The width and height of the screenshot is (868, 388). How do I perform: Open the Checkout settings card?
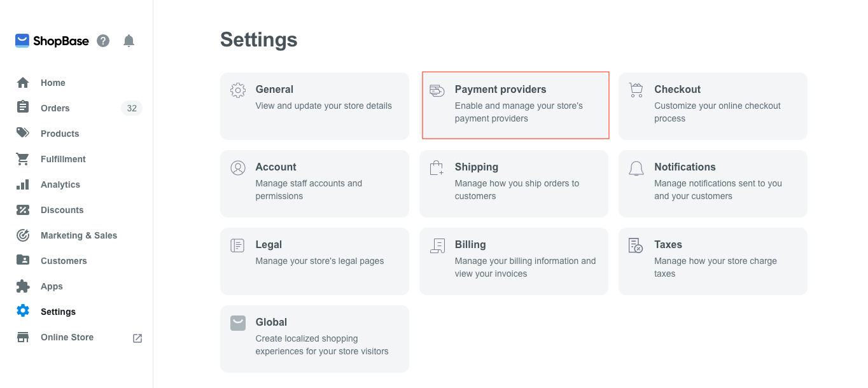[x=713, y=106]
